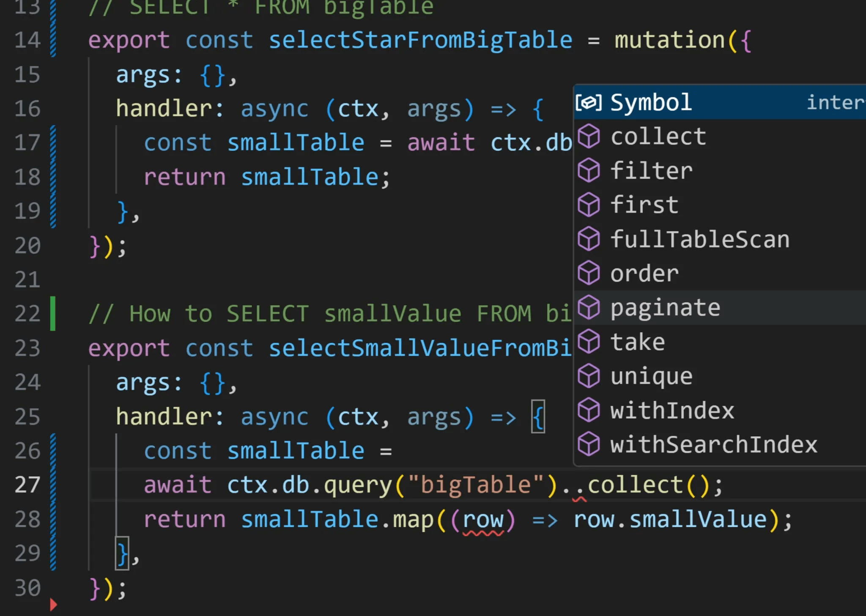Screen dimensions: 866x616
Task: Click the interface icon next to Symbol
Action: click(x=589, y=102)
